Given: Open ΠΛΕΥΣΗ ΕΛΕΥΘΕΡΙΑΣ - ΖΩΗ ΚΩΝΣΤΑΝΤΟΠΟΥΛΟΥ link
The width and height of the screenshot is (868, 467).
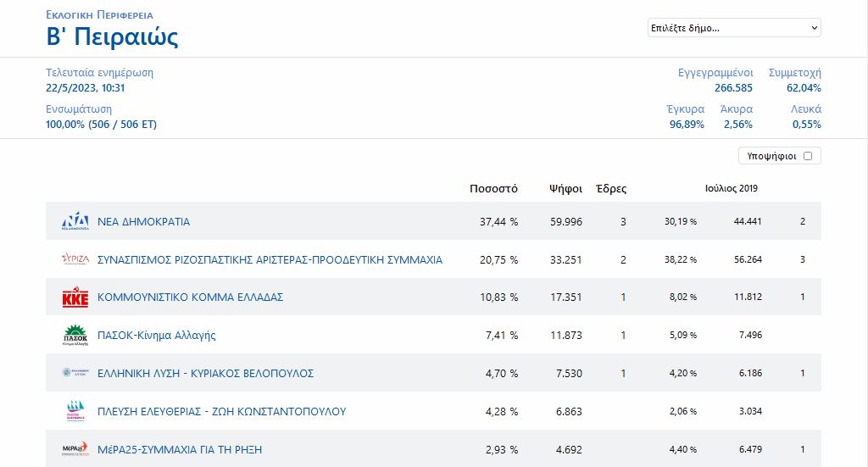Looking at the screenshot, I should (221, 412).
